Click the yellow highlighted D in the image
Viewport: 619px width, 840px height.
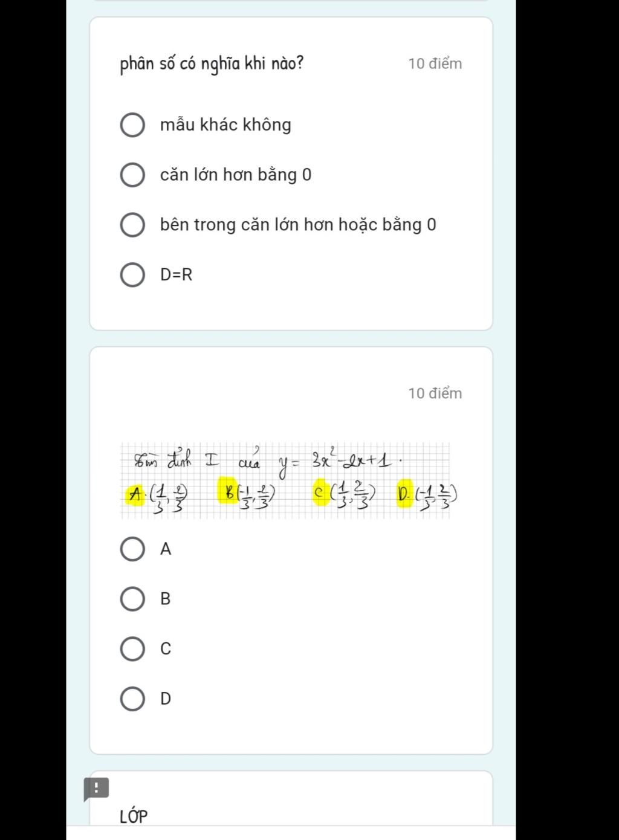point(404,495)
